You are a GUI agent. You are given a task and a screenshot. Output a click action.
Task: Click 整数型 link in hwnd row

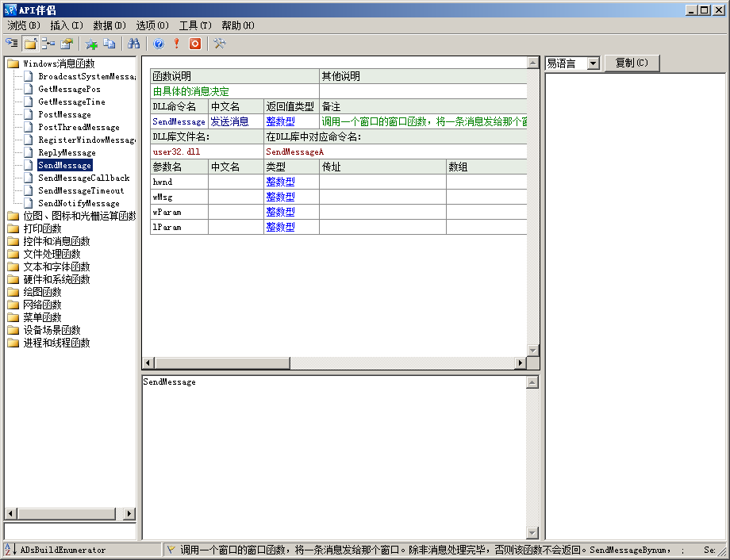280,182
